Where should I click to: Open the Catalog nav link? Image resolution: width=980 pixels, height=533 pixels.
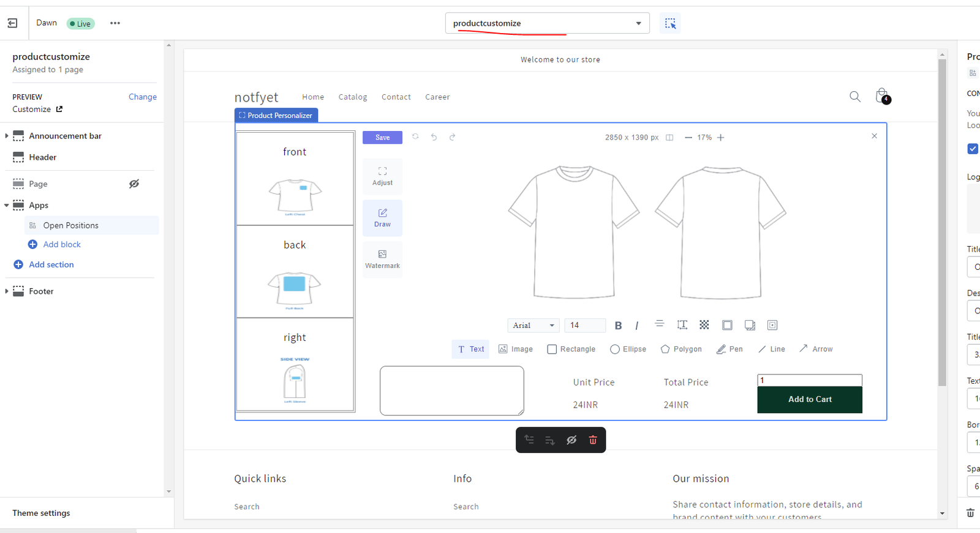pos(353,97)
